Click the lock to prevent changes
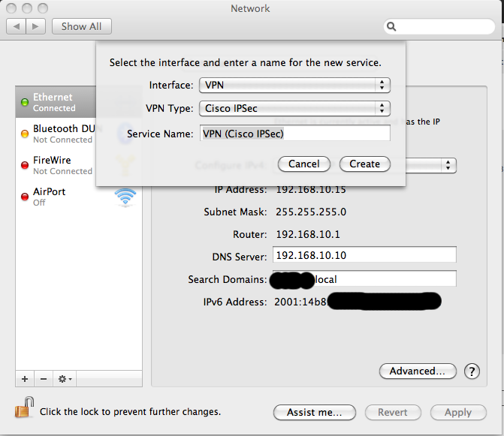Viewport: 504px width, 436px height. pyautogui.click(x=25, y=407)
